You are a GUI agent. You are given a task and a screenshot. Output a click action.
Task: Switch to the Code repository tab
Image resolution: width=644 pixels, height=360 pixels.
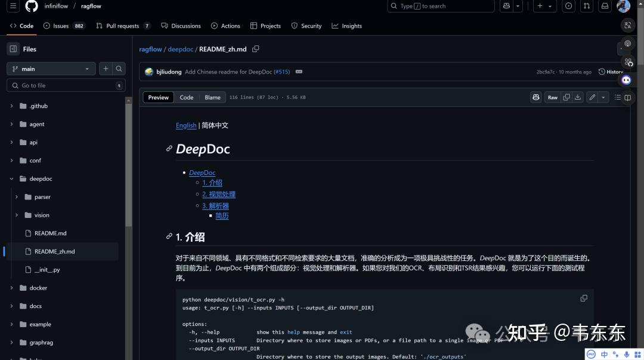pos(22,26)
